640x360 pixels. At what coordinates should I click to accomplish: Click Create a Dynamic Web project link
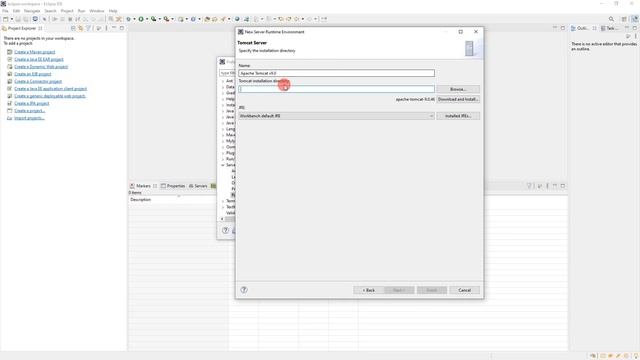(x=41, y=67)
